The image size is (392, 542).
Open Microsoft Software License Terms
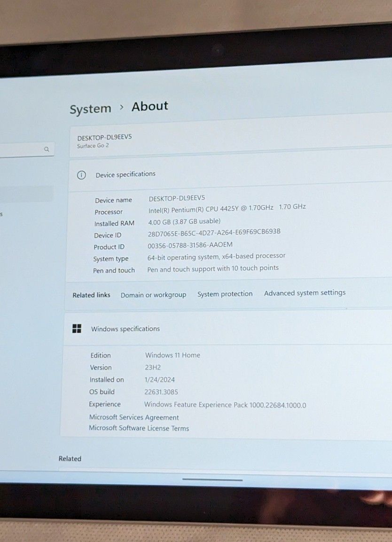(139, 428)
